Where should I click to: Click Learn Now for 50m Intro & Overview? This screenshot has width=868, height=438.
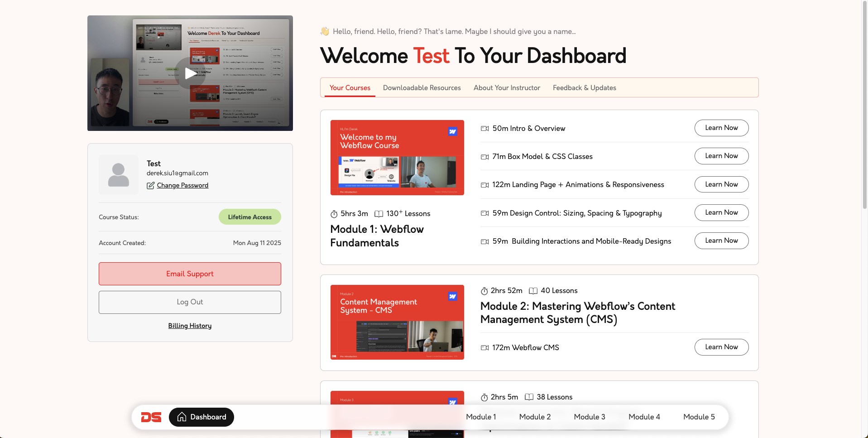click(x=721, y=128)
